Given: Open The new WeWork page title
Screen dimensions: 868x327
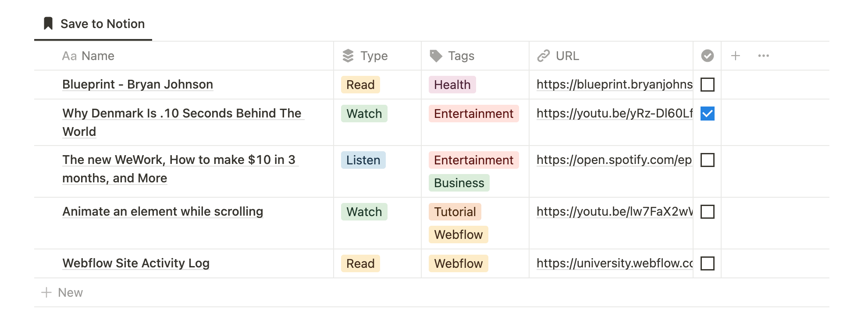Looking at the screenshot, I should click(180, 169).
